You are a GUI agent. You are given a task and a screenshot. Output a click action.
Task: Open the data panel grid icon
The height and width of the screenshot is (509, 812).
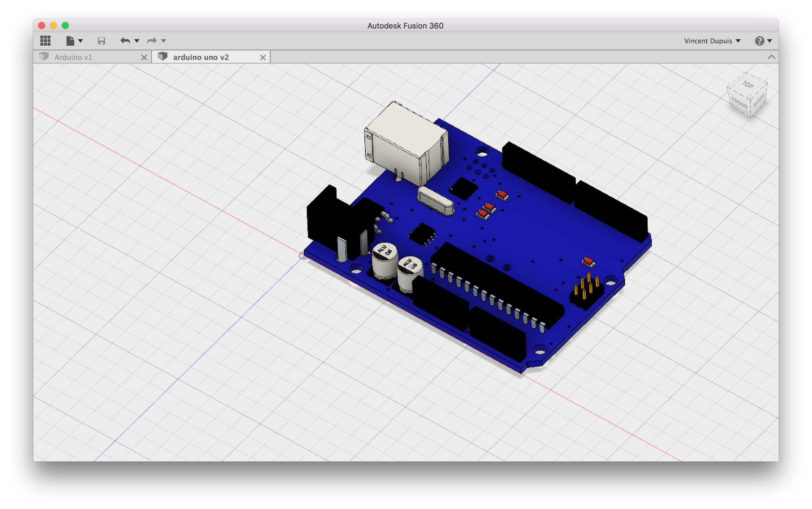pos(45,41)
